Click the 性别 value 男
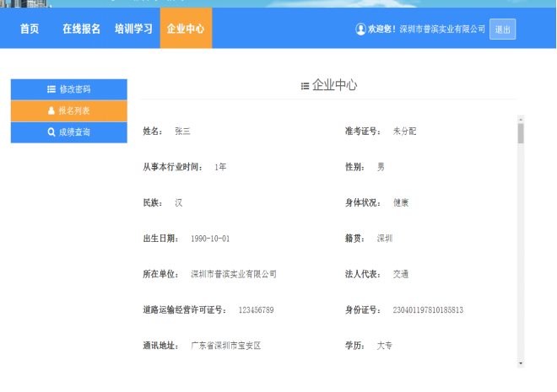This screenshot has width=557, height=392. coord(381,167)
